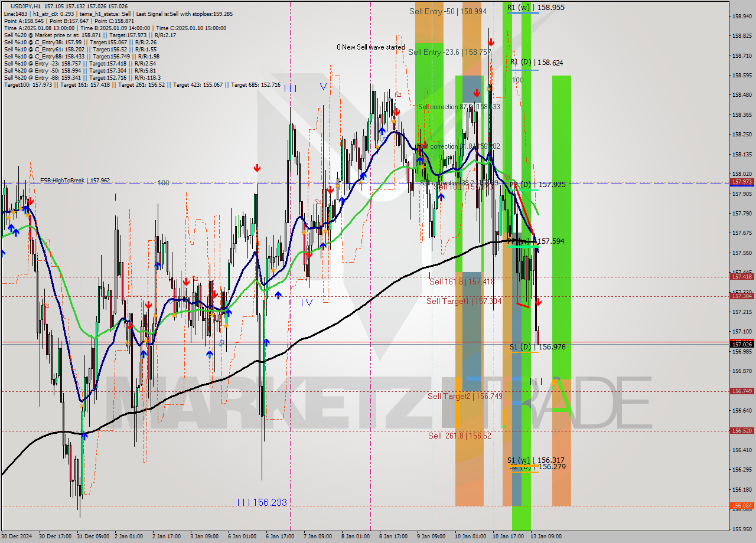This screenshot has width=756, height=543.
Task: Select the 'S2 (D) | 156.279' pivot label
Action: click(537, 467)
